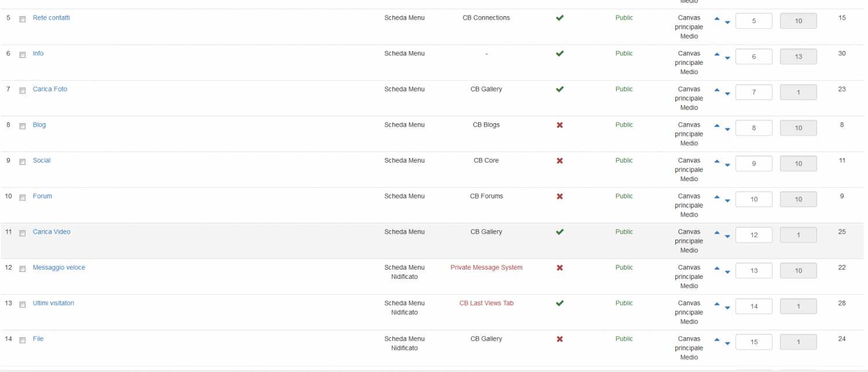Select the Blog row checkbox
This screenshot has height=372, width=868.
pos(23,126)
